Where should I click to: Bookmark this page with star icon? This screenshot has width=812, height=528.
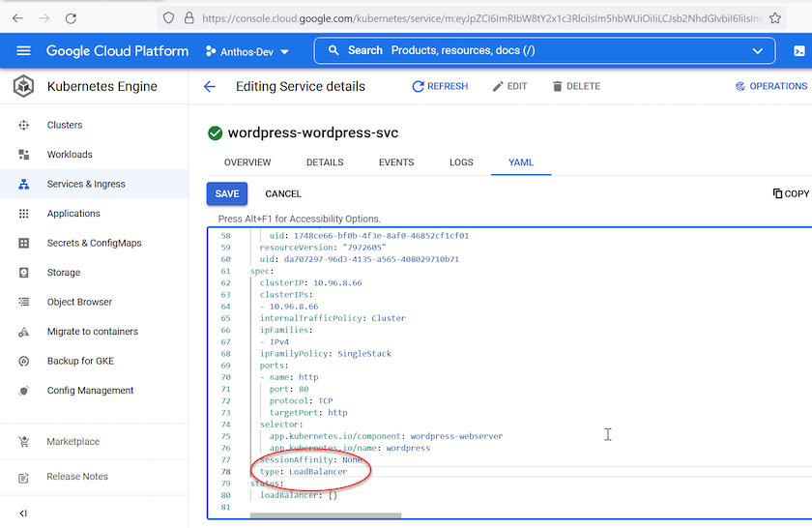774,17
